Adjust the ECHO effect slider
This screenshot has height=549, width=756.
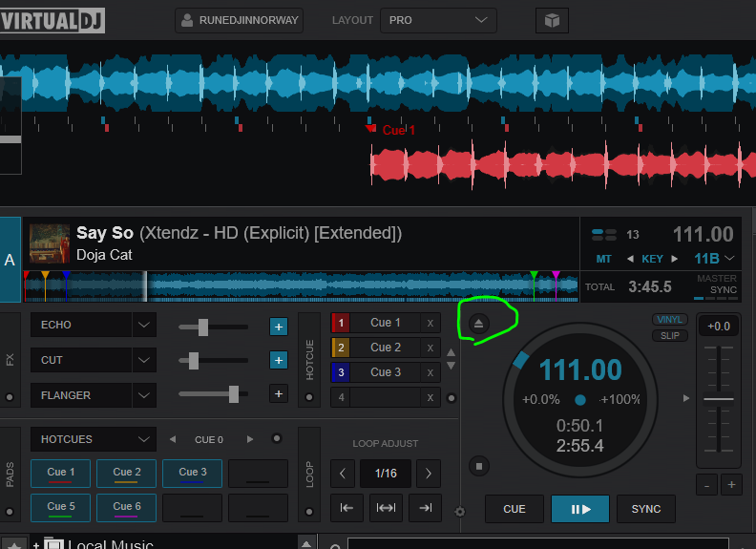pyautogui.click(x=203, y=327)
